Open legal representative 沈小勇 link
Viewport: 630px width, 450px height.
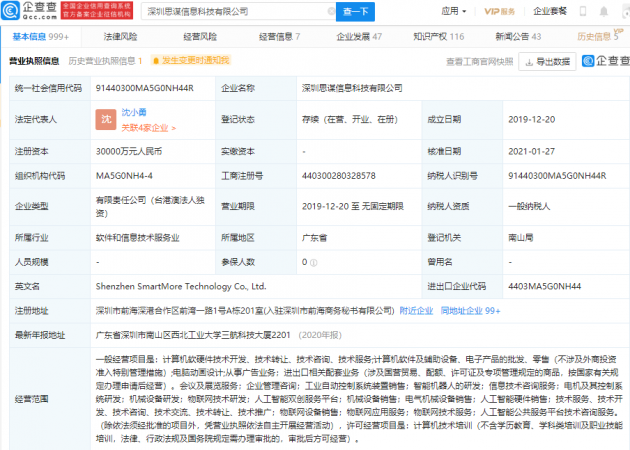(x=134, y=112)
